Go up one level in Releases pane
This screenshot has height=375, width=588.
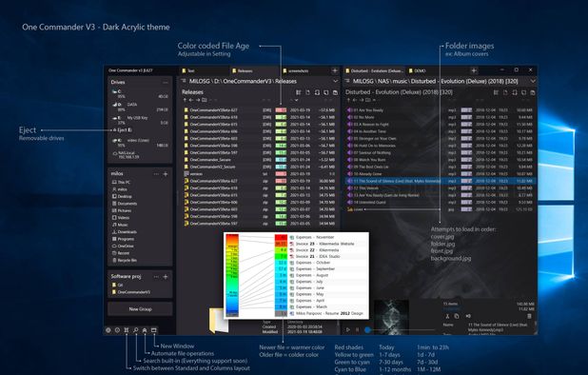[x=185, y=100]
